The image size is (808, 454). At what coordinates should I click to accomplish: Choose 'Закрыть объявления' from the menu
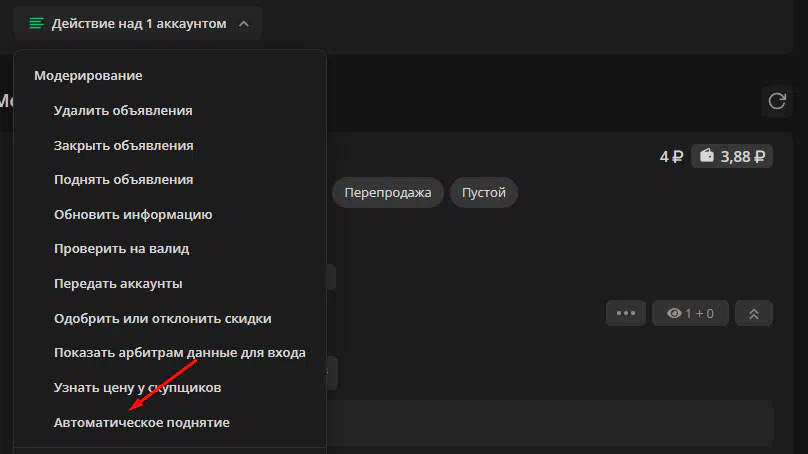(124, 145)
